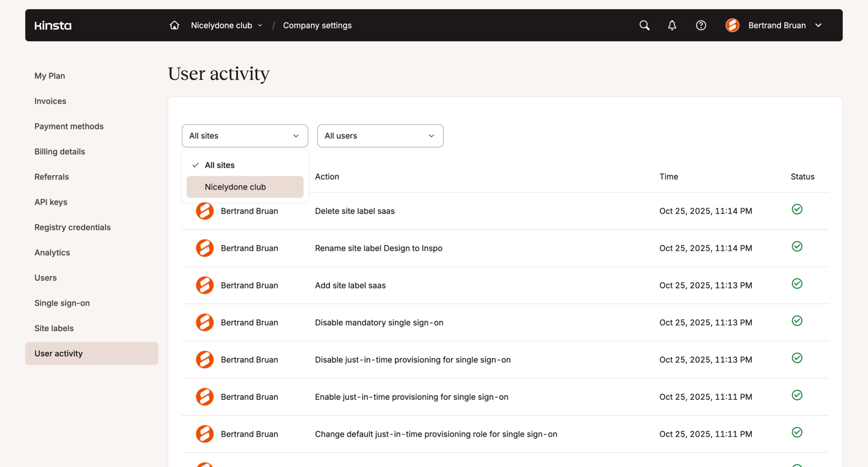Go to Single sign-on settings
Screen dimensions: 868x467
(62, 303)
